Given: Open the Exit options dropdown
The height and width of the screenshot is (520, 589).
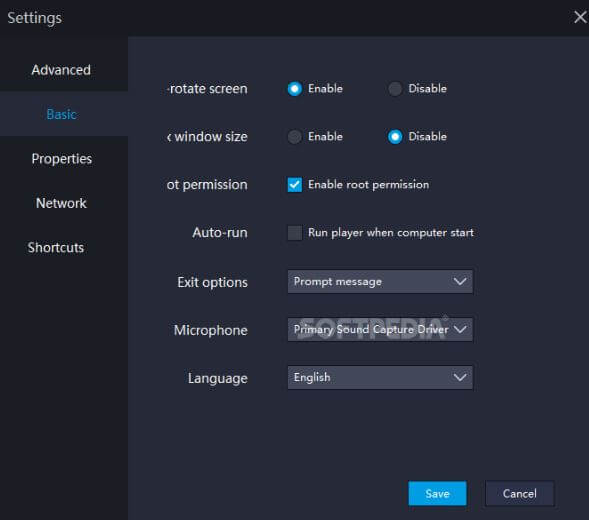Looking at the screenshot, I should tap(380, 281).
